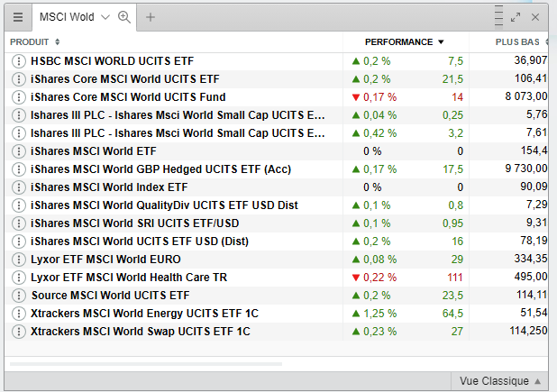Open options for Lyxor MSCI World Health Care TR
This screenshot has height=392, width=557.
pyautogui.click(x=18, y=278)
